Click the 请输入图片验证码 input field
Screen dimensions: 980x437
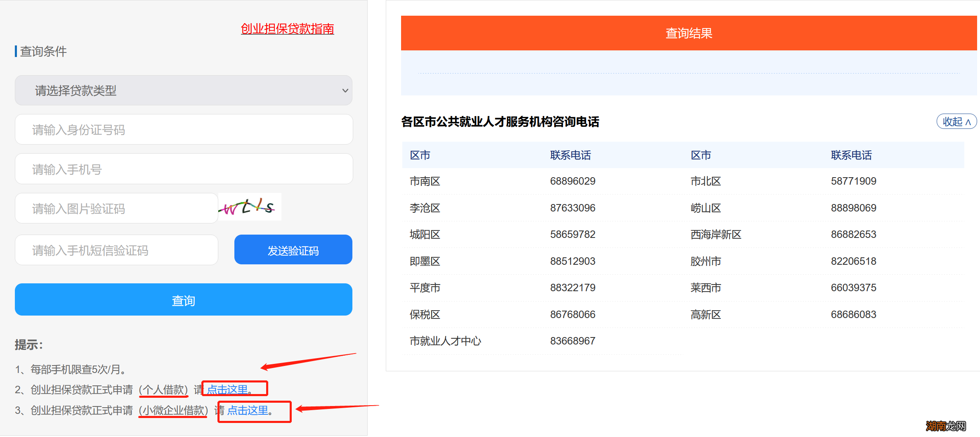point(116,208)
